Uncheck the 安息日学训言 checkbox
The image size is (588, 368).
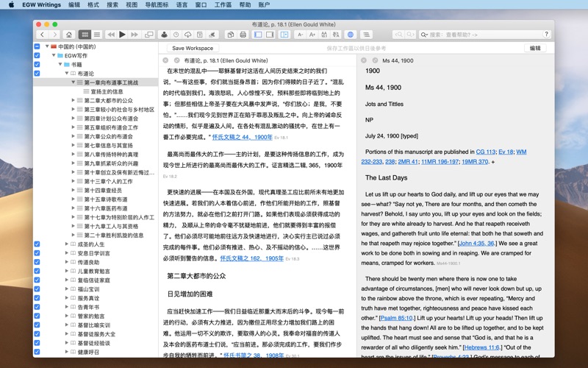[37, 253]
